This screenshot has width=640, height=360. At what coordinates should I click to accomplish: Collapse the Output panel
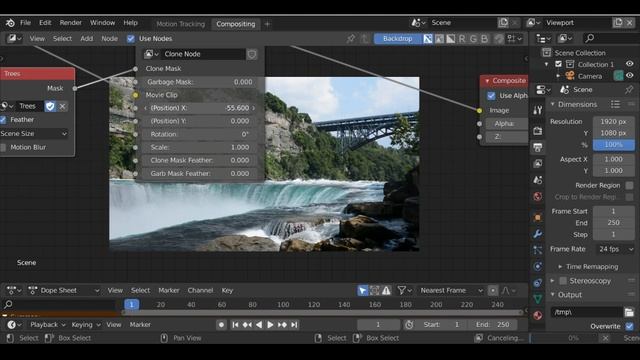[x=553, y=295]
